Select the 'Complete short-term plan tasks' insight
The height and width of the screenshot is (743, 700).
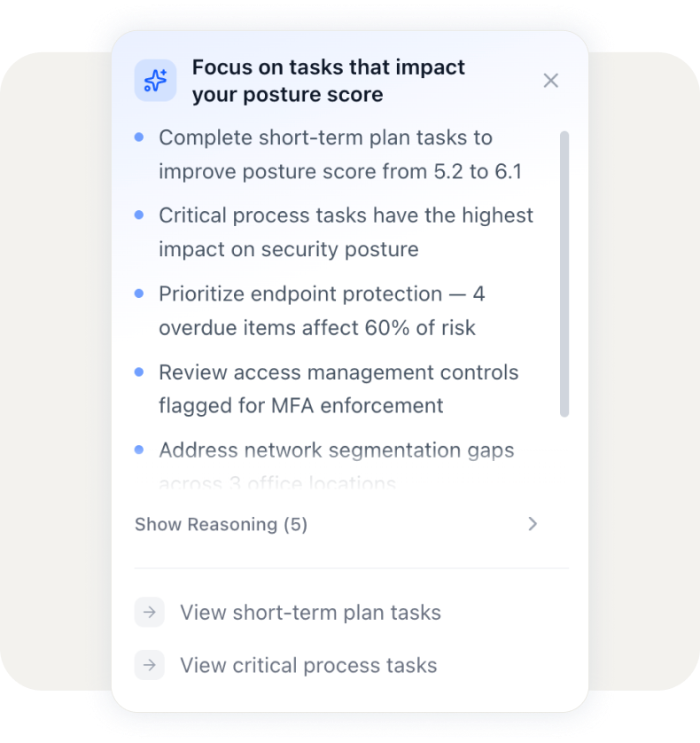(339, 154)
